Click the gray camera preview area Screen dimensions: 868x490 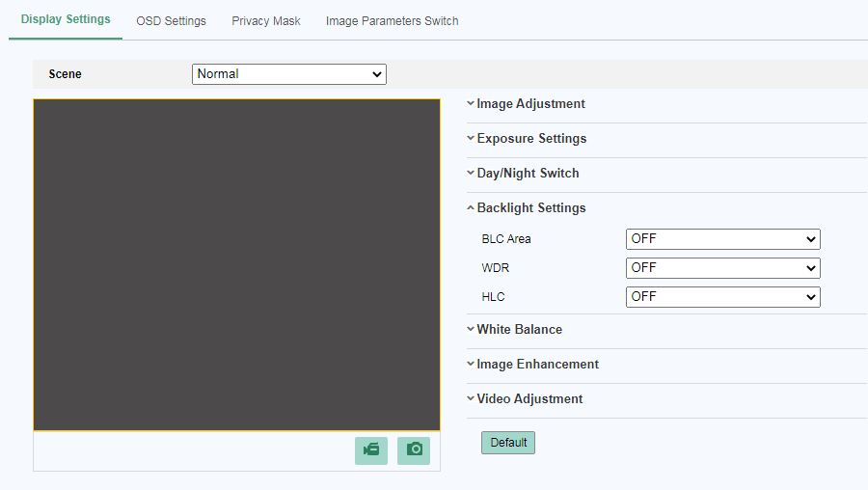click(x=236, y=264)
